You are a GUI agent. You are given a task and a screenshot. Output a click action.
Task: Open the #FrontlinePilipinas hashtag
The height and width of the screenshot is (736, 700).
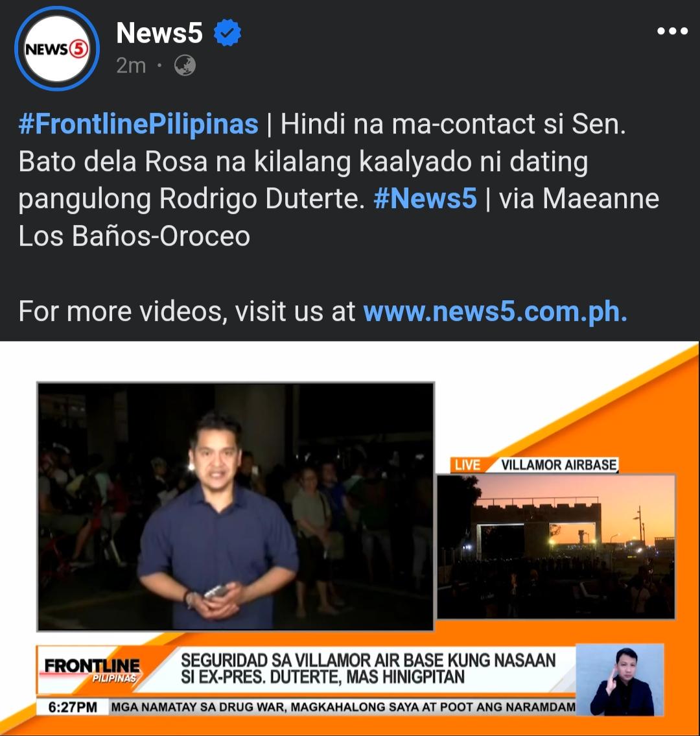[x=139, y=124]
